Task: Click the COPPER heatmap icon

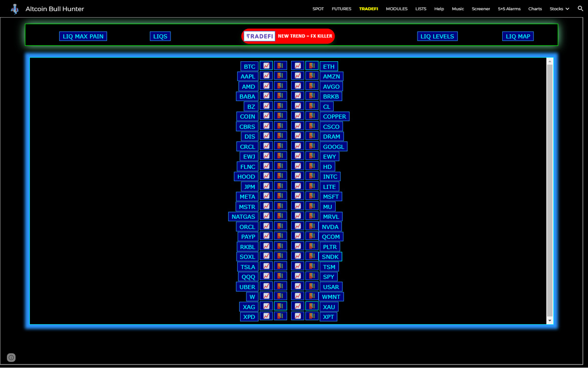Action: 312,116
